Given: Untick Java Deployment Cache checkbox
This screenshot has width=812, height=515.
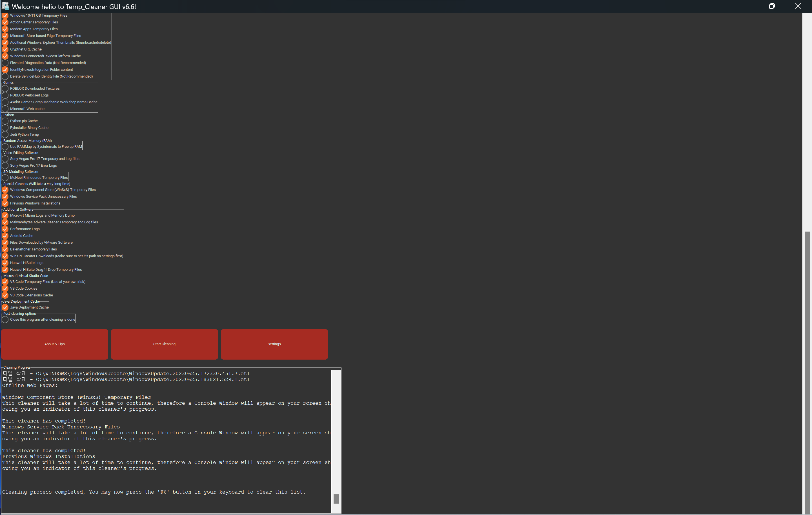Looking at the screenshot, I should [x=5, y=307].
